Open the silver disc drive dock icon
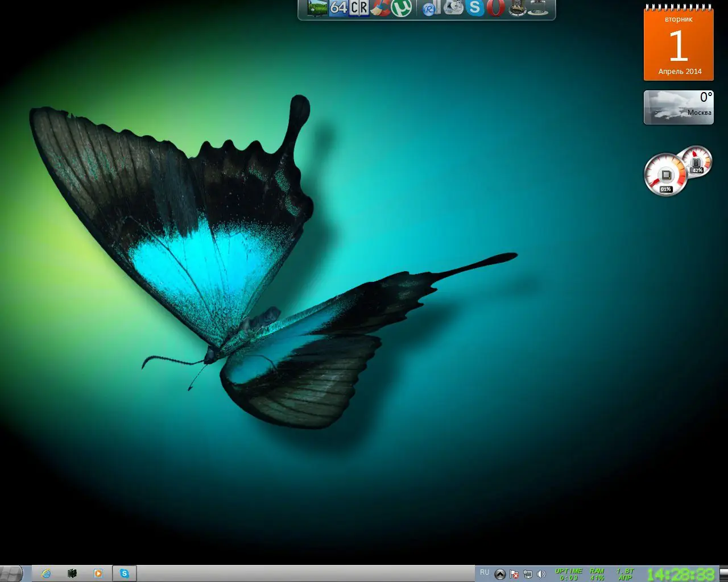 (453, 7)
